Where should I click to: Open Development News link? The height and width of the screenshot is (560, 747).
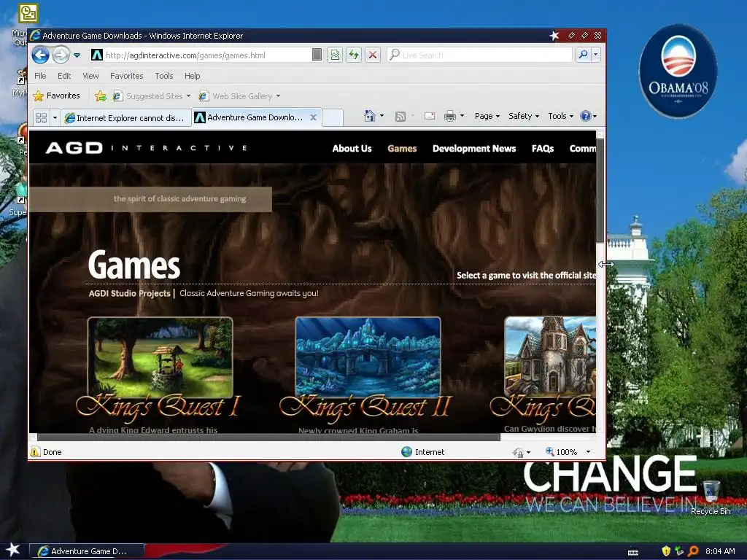click(x=474, y=149)
